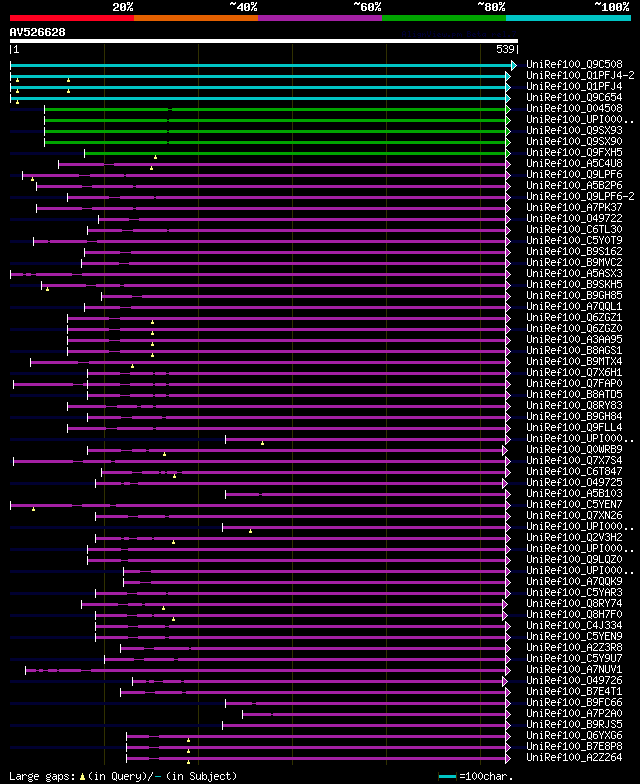Click the arrowhead ending the Q8RY74 alignment
Image resolution: width=640 pixels, height=784 pixels.
505,604
